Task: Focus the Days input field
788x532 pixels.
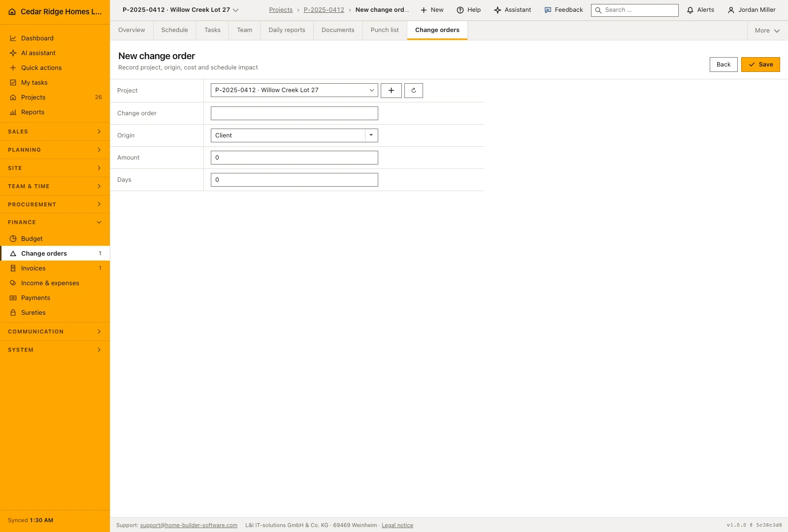Action: 294,180
